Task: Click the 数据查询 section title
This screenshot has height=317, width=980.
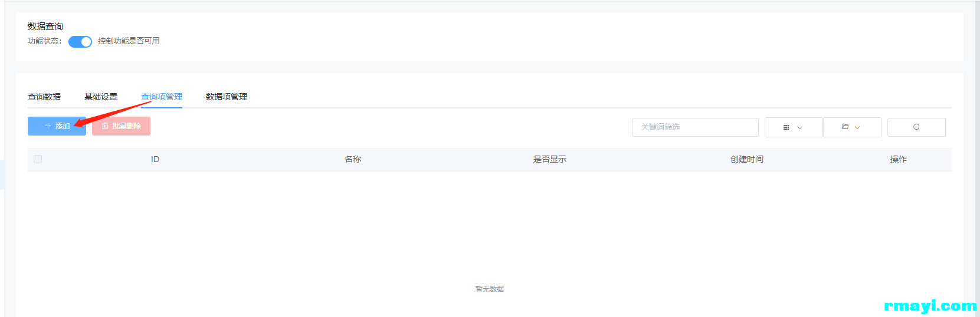Action: [45, 27]
